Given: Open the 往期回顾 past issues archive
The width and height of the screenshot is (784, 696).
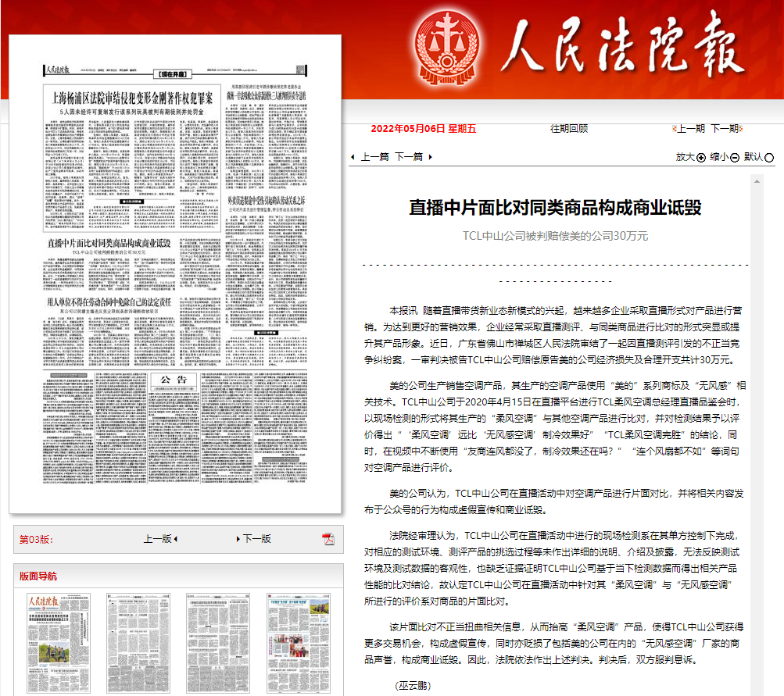Looking at the screenshot, I should click(x=569, y=129).
